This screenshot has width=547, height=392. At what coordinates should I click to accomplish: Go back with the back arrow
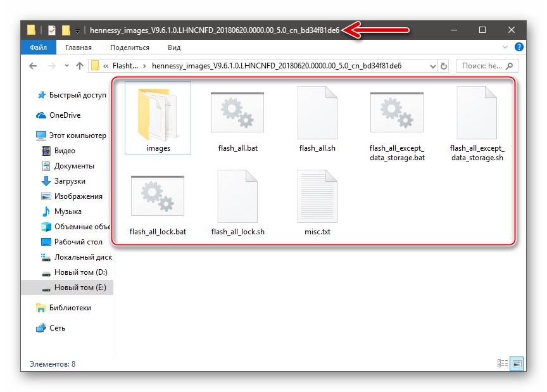(33, 66)
